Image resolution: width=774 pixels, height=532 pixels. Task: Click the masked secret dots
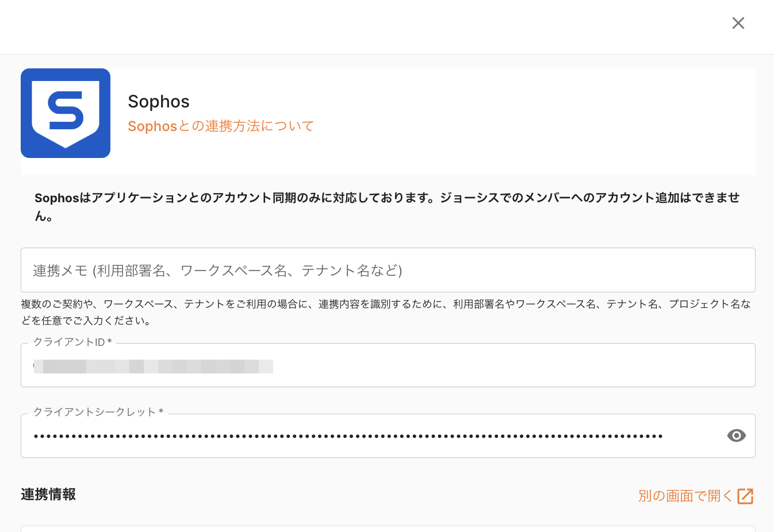348,436
